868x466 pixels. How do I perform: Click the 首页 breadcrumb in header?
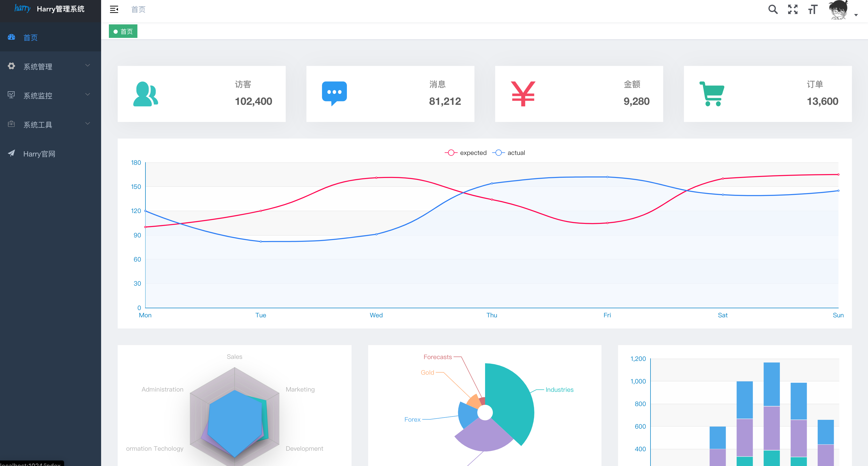pos(138,9)
